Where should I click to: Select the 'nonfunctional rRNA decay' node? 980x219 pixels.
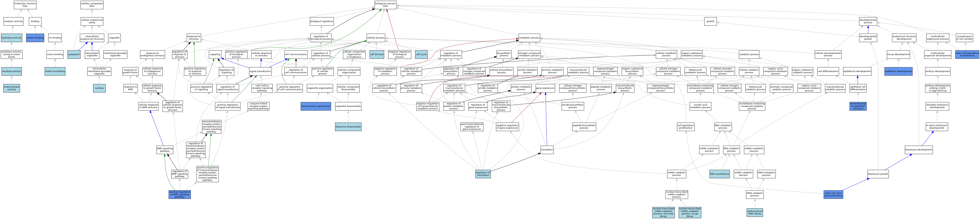click(x=754, y=212)
